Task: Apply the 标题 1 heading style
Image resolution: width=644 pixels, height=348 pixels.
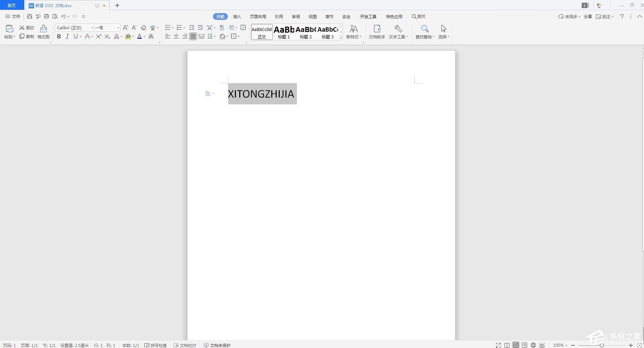Action: click(x=284, y=32)
